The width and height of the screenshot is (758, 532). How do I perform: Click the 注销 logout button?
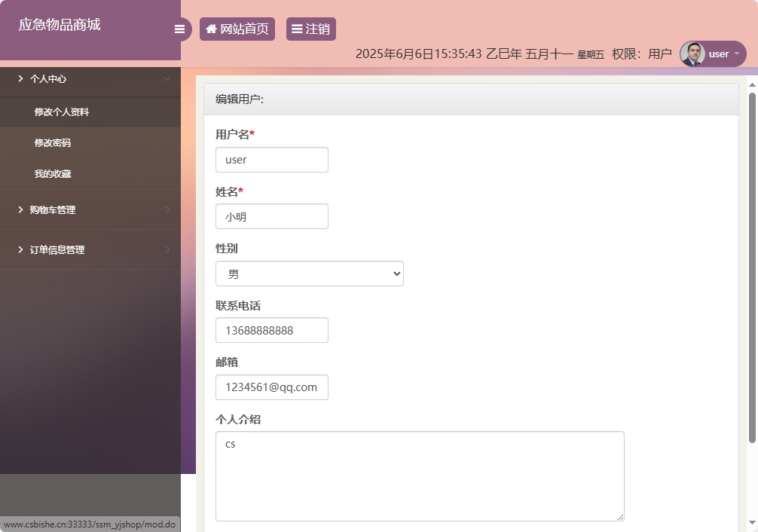click(310, 29)
